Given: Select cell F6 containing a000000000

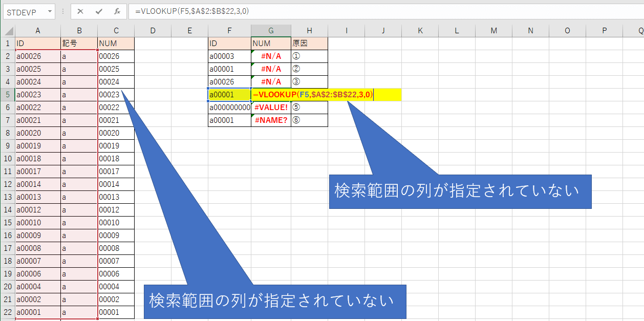Looking at the screenshot, I should (229, 107).
